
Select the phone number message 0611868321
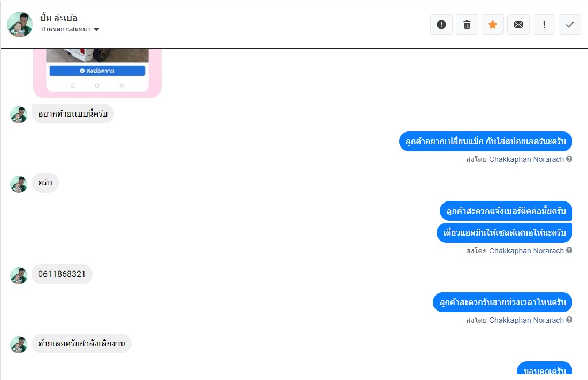(x=62, y=274)
